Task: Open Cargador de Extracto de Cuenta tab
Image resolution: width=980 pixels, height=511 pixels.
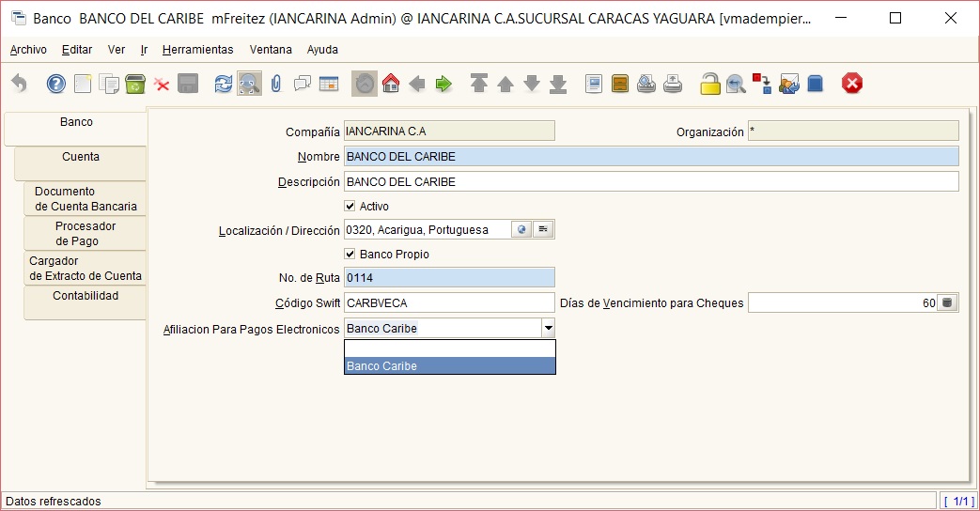Action: [86, 268]
